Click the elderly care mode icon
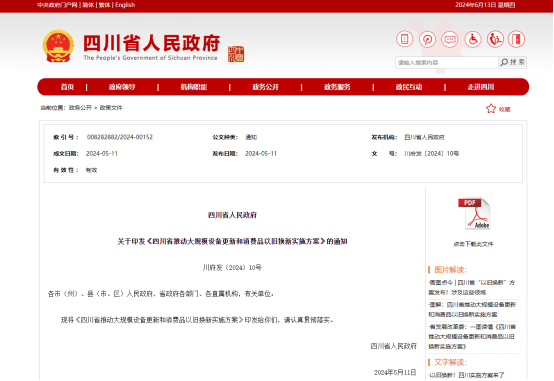Viewport: 554px width, 381px height. click(495, 39)
